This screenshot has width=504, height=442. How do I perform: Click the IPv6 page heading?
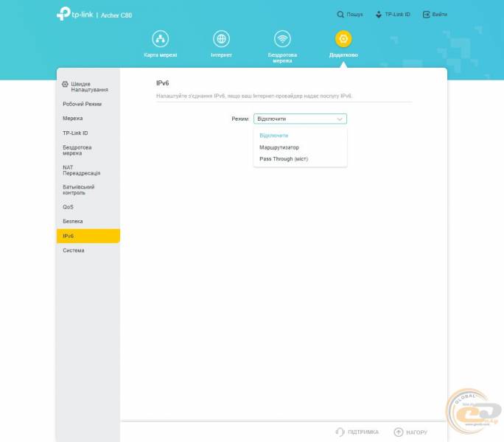162,83
